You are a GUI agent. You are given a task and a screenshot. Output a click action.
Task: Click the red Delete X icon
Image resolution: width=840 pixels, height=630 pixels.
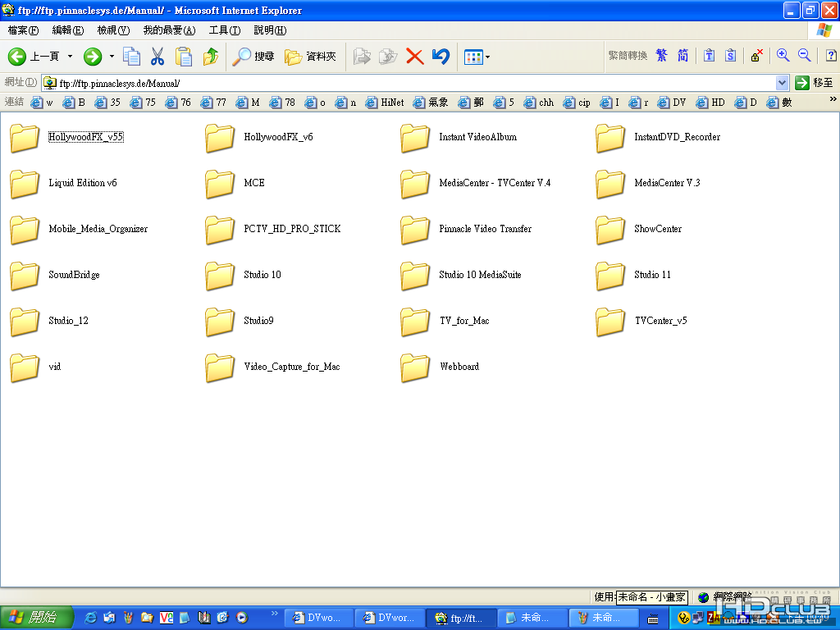414,57
